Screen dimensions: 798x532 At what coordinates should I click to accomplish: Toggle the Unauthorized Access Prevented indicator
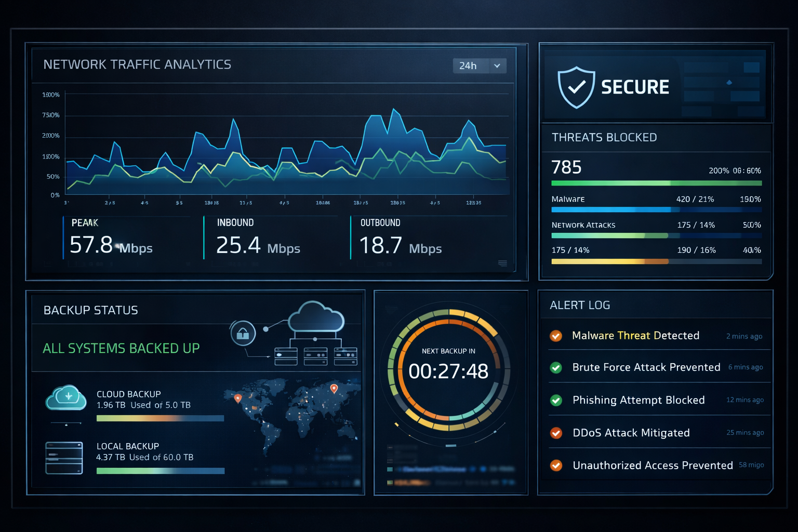point(556,465)
